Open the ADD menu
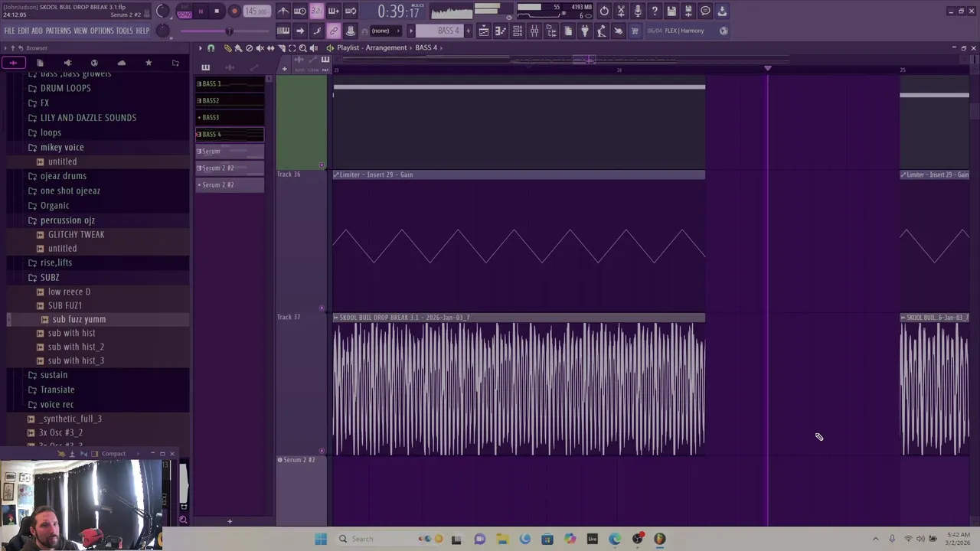This screenshot has width=980, height=551. pyautogui.click(x=37, y=31)
